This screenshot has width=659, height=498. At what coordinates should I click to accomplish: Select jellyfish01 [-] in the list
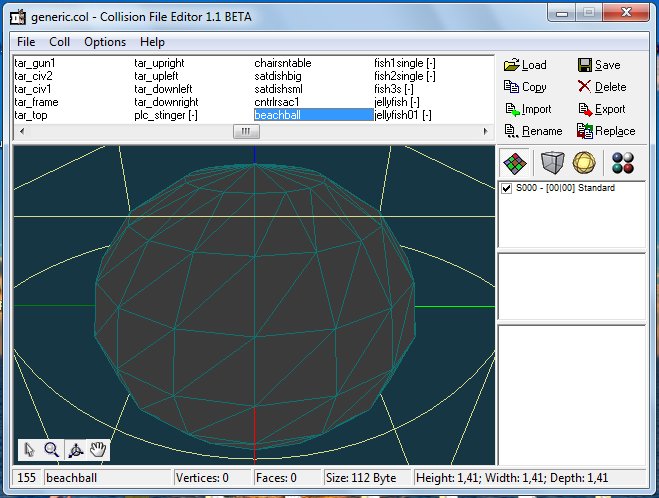403,115
